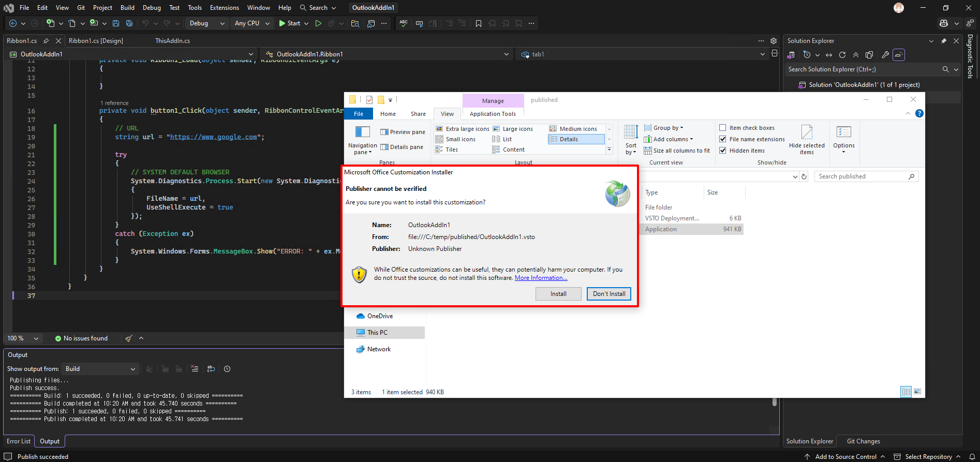Open the Debug configuration dropdown
The width and height of the screenshot is (980, 462).
(x=206, y=23)
